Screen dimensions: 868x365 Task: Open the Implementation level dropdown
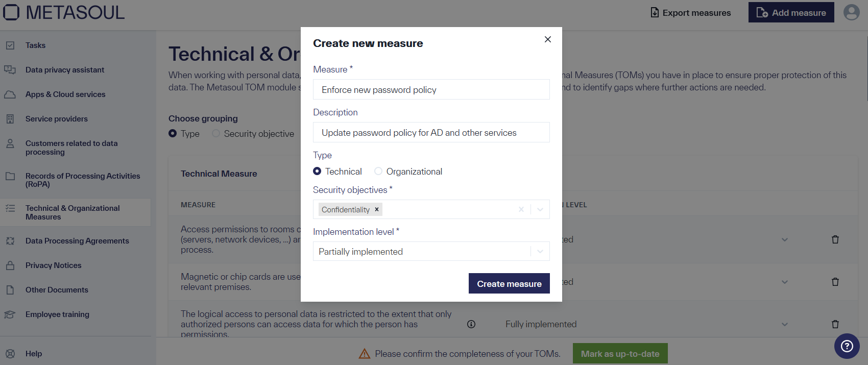540,251
